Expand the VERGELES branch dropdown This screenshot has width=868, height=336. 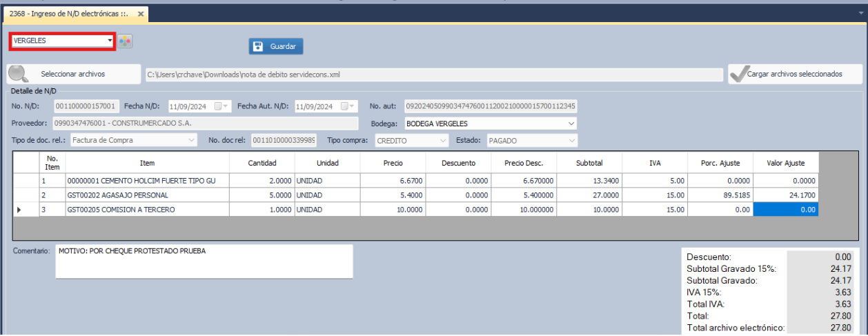[x=110, y=41]
